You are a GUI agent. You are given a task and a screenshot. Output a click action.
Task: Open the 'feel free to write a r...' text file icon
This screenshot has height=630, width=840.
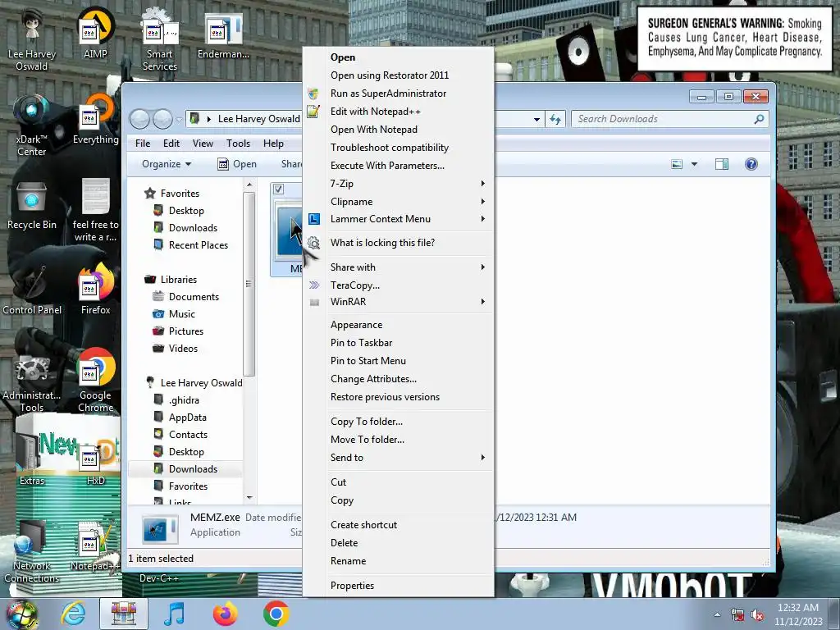[95, 210]
